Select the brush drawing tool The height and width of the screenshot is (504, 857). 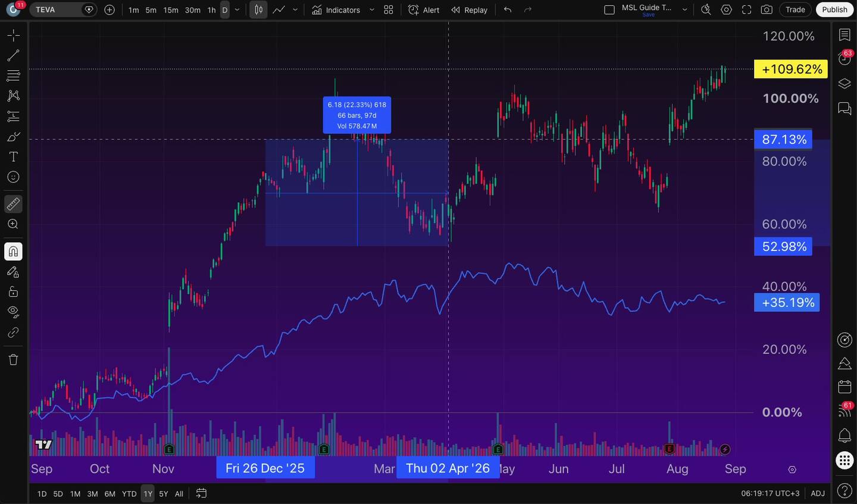pyautogui.click(x=13, y=137)
